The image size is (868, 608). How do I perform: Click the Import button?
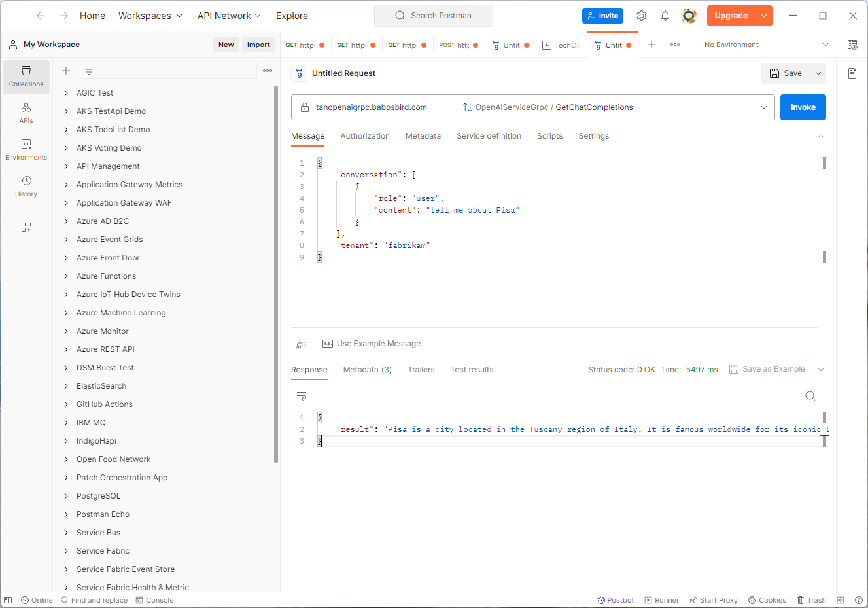[258, 45]
